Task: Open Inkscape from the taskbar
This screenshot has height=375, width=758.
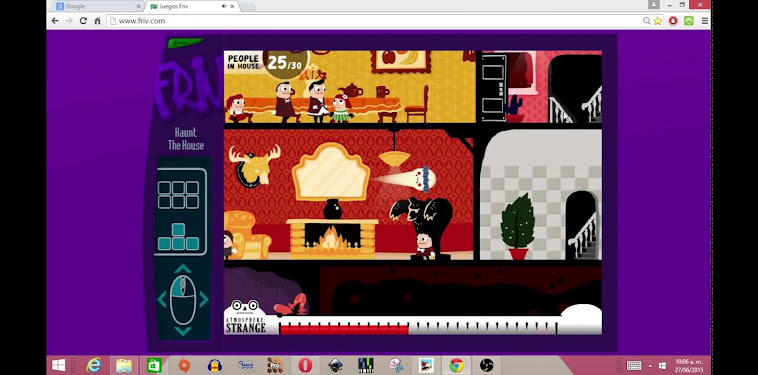Action: pos(335,365)
